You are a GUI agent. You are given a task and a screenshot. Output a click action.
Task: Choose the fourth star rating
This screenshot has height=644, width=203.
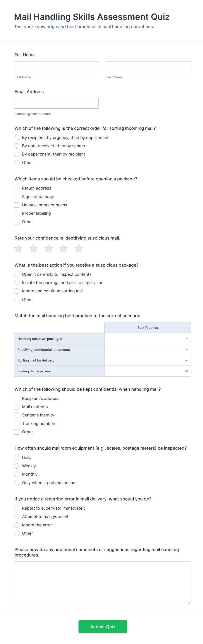[64, 248]
